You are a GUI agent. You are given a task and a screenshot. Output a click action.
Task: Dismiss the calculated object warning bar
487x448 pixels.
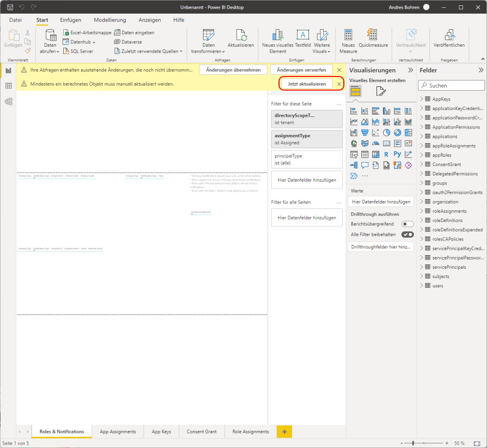[339, 84]
